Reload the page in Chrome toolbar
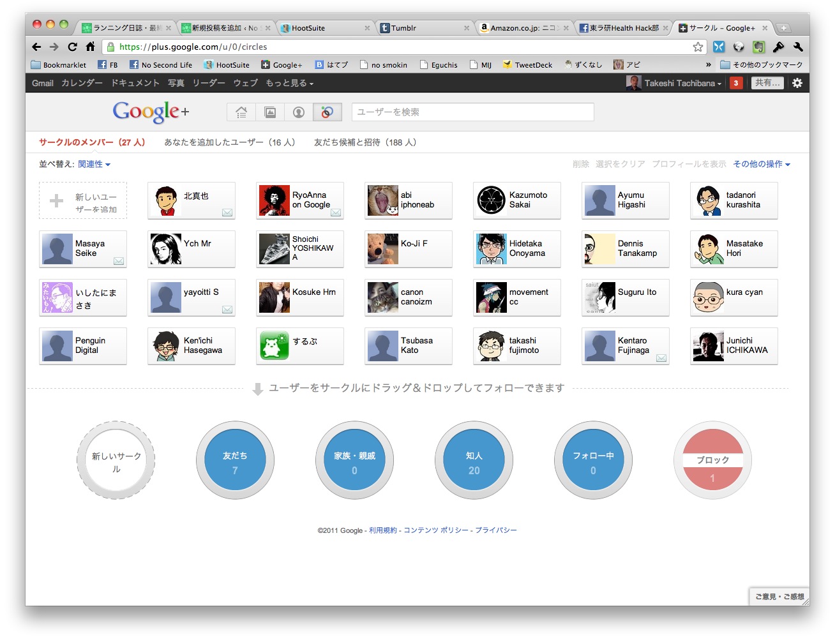The height and width of the screenshot is (644, 835). coord(72,47)
